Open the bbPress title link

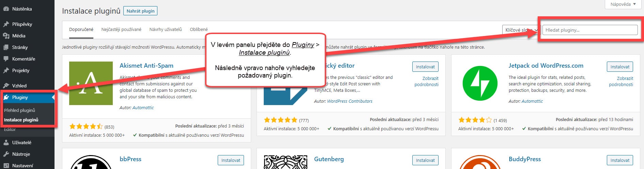131,159
